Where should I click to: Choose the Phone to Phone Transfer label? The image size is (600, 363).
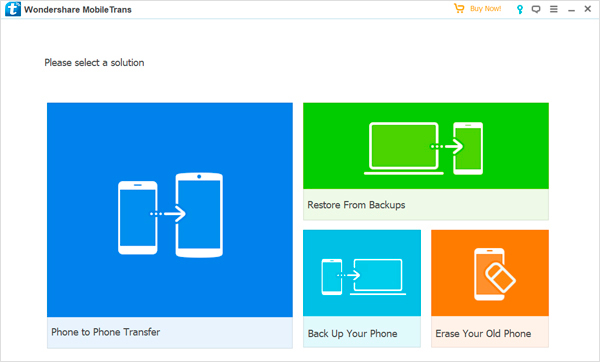[106, 332]
